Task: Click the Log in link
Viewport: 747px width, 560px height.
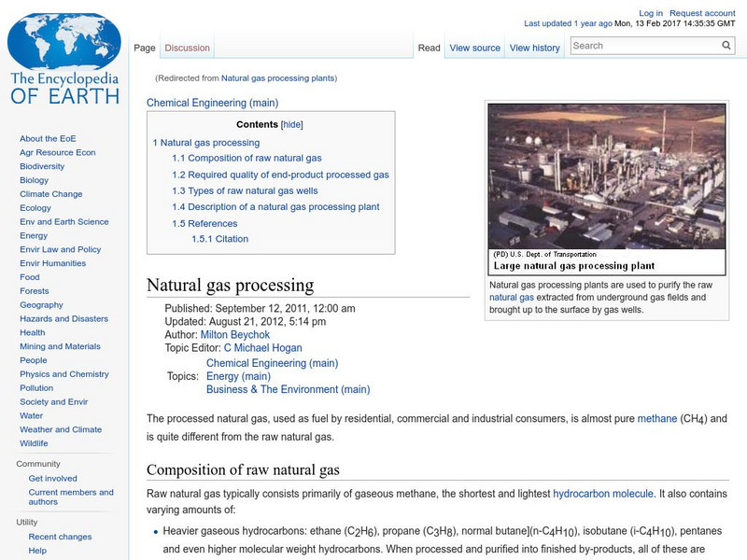Action: point(650,13)
